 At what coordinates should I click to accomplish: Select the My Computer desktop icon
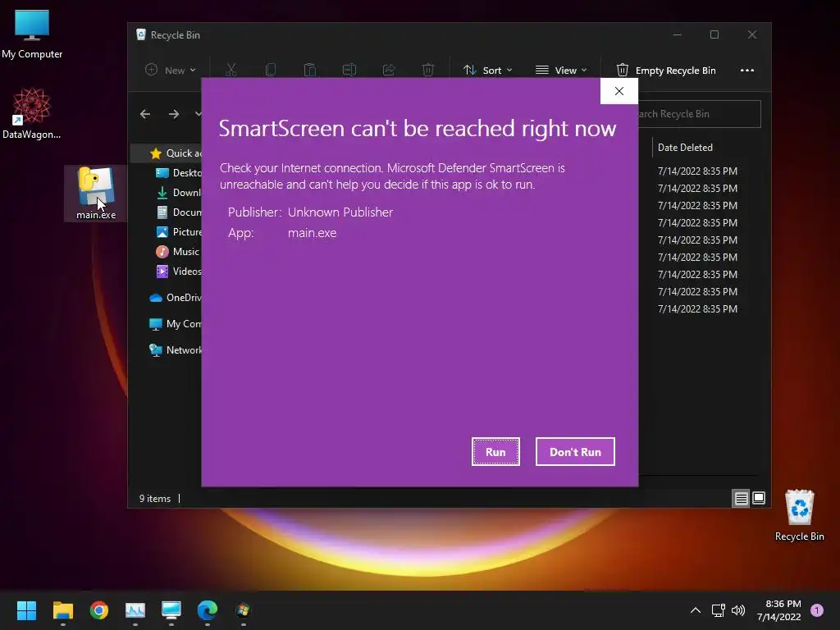click(32, 33)
